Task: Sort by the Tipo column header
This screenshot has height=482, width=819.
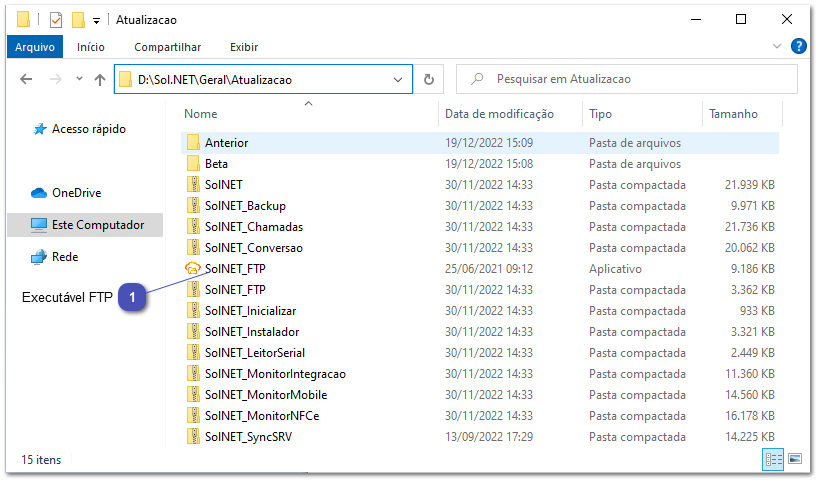Action: coord(600,114)
